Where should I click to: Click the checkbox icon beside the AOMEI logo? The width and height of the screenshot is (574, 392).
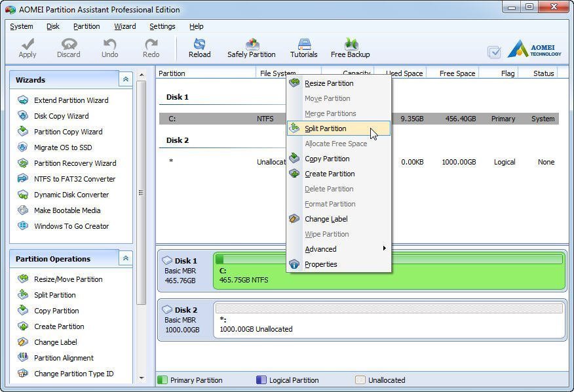pyautogui.click(x=494, y=52)
